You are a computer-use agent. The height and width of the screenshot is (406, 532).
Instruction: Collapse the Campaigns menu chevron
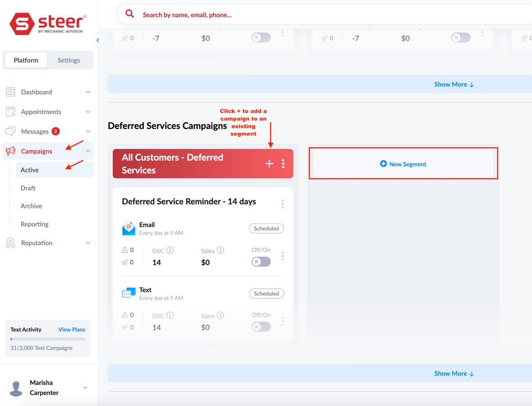pyautogui.click(x=88, y=151)
